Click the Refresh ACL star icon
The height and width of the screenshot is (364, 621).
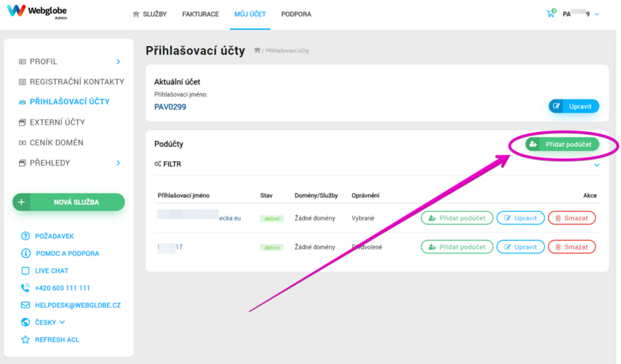coord(25,339)
